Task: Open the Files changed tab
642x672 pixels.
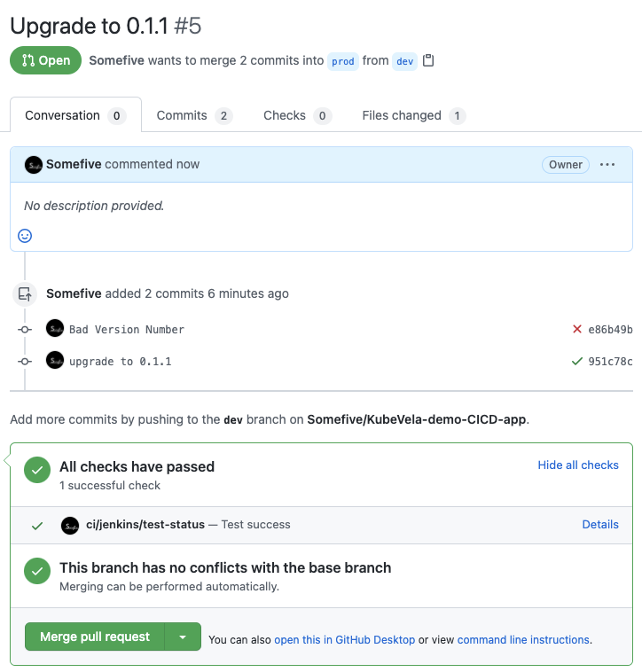Action: click(x=413, y=115)
